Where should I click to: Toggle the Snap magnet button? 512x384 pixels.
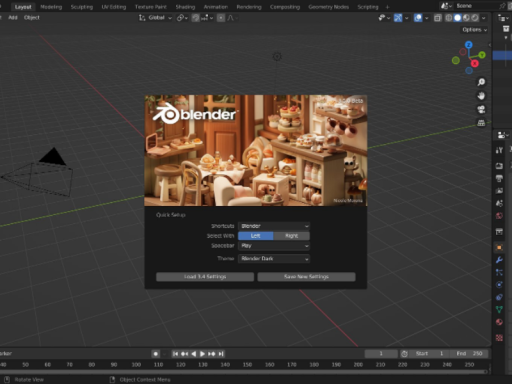(x=196, y=18)
